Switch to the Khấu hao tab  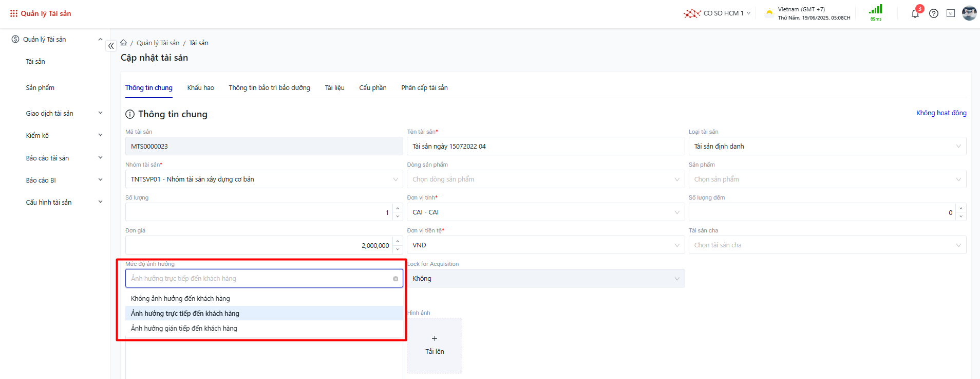click(200, 88)
